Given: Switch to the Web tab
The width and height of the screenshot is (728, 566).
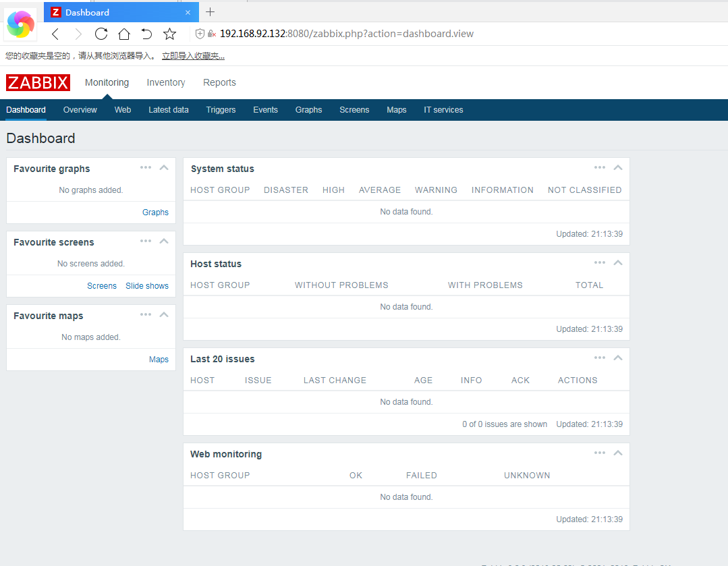Looking at the screenshot, I should 123,110.
